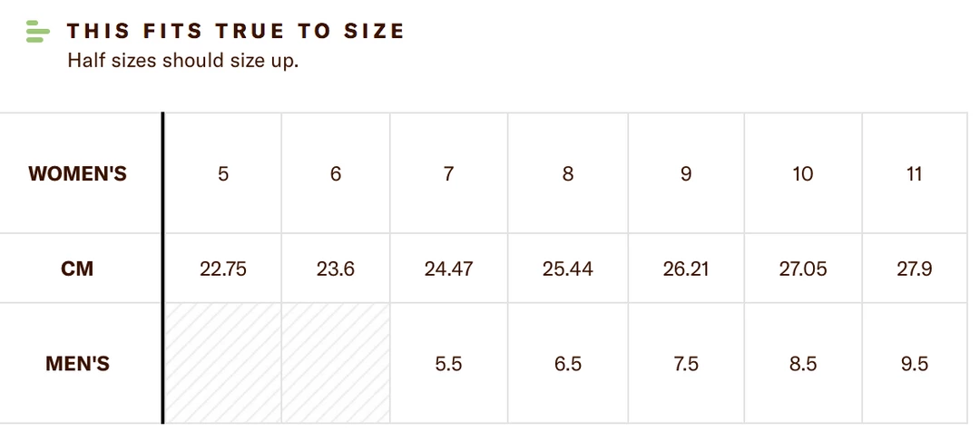Click the 24.47 cm measurement cell

pos(448,269)
